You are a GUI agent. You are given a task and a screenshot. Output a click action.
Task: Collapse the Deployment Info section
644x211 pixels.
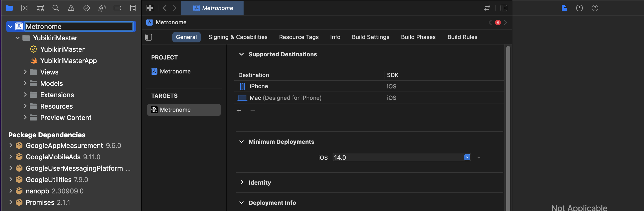click(x=242, y=203)
